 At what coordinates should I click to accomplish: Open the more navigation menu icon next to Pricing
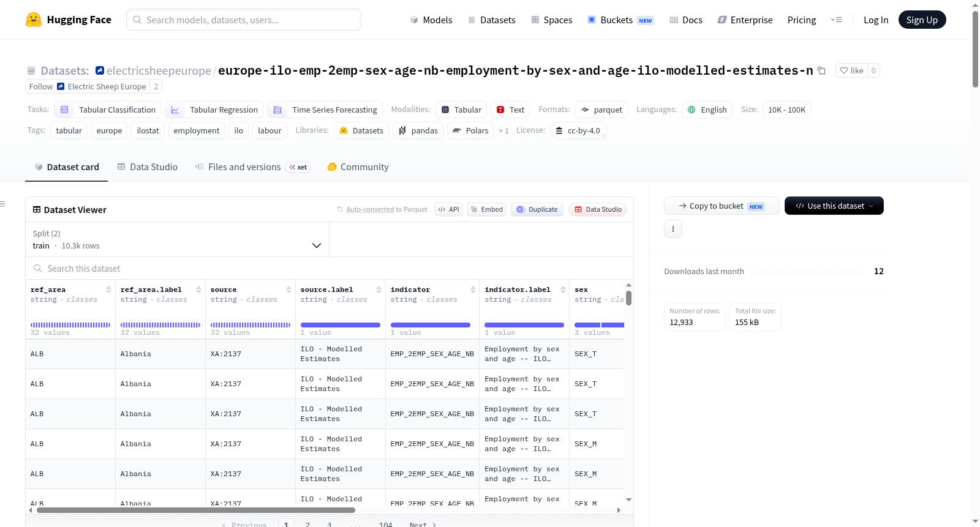point(836,20)
